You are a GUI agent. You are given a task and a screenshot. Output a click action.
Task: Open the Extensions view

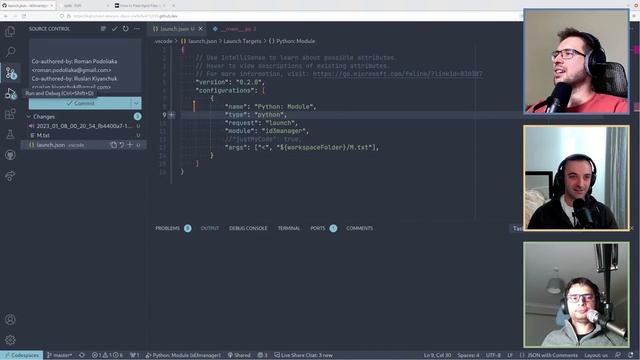click(10, 114)
